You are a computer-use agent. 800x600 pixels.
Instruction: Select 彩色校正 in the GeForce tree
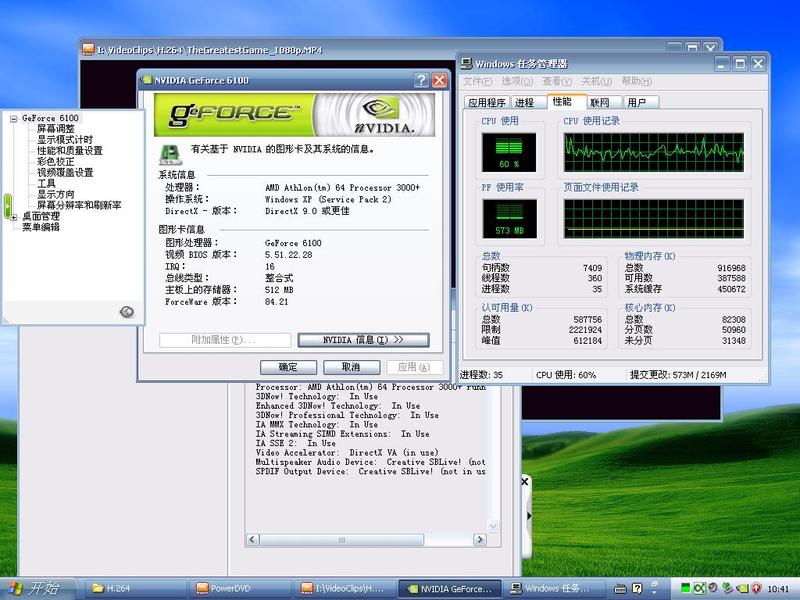[56, 162]
